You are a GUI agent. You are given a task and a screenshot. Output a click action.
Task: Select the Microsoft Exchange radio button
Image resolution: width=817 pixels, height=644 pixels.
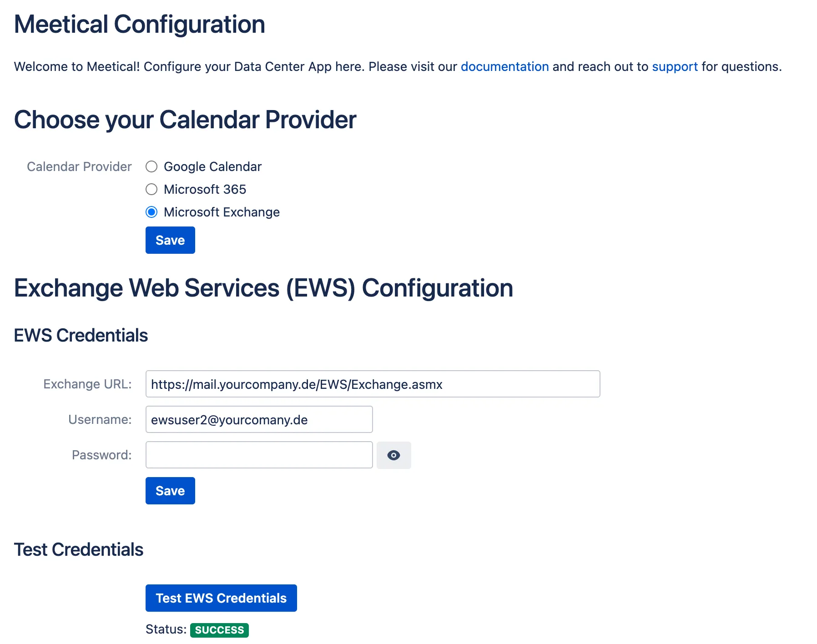point(151,212)
